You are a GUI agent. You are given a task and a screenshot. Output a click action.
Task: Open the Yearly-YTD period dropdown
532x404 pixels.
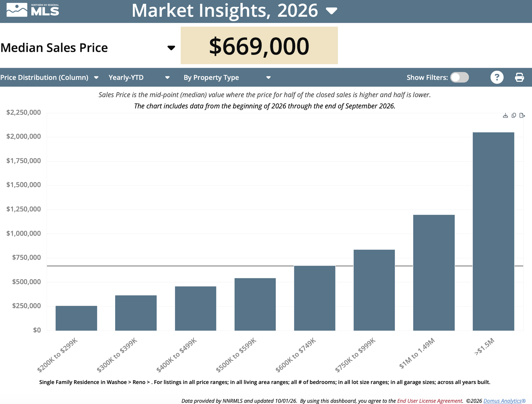click(x=167, y=78)
